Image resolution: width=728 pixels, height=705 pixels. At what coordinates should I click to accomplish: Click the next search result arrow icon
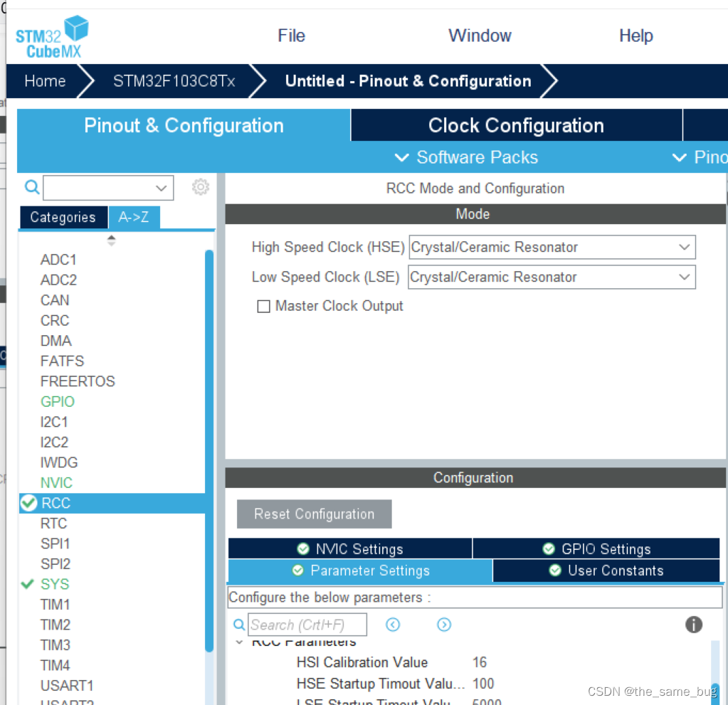pos(444,625)
